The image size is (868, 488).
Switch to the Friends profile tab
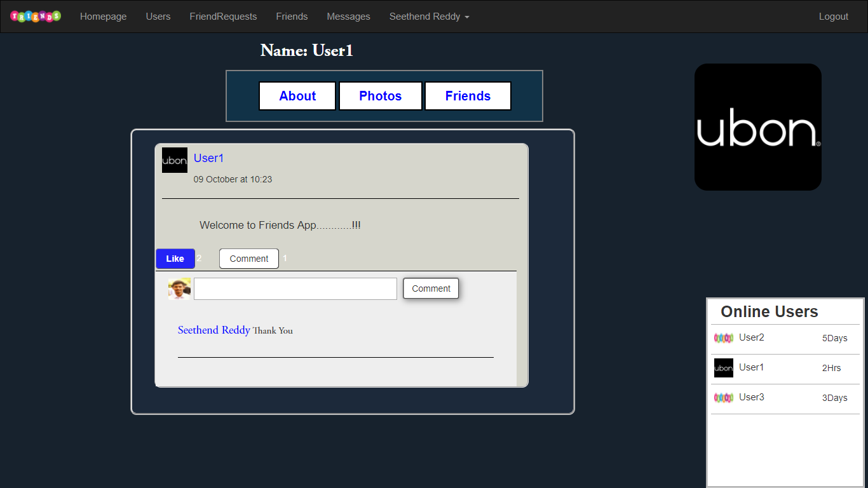click(x=468, y=96)
